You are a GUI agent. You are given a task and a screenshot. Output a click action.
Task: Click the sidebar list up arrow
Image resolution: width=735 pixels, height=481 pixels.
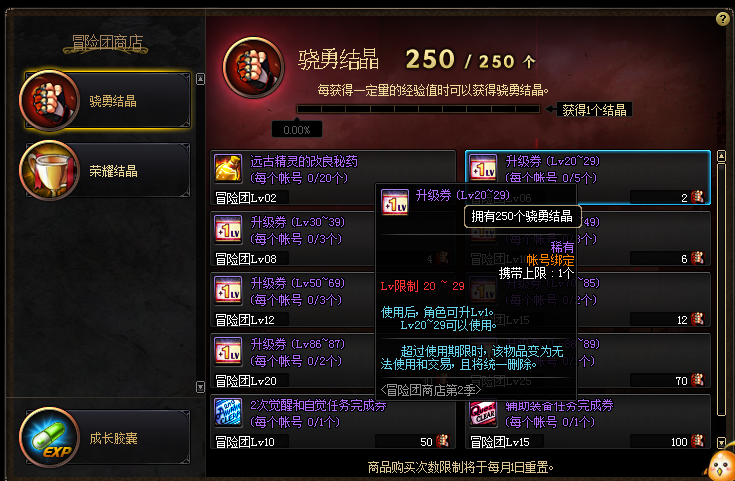(200, 79)
